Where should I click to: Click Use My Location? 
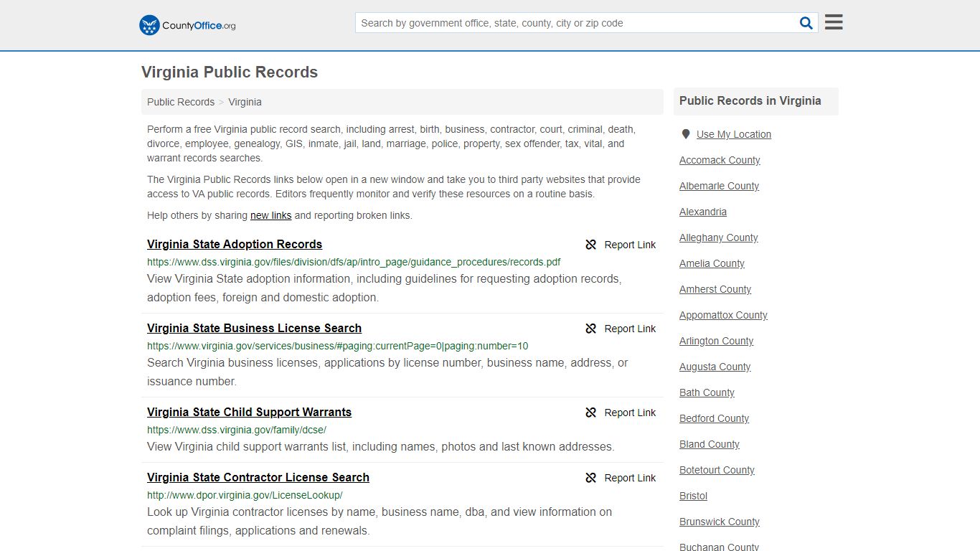[733, 134]
